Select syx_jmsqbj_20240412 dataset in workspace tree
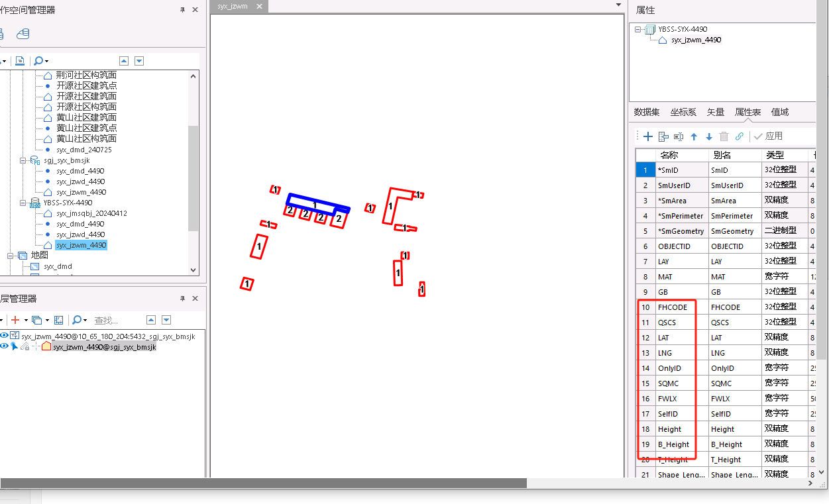 tap(91, 213)
